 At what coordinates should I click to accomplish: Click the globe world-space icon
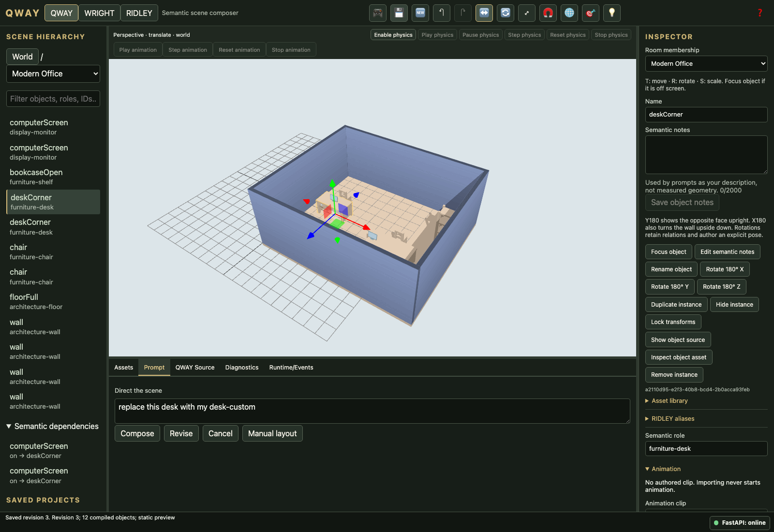point(569,13)
